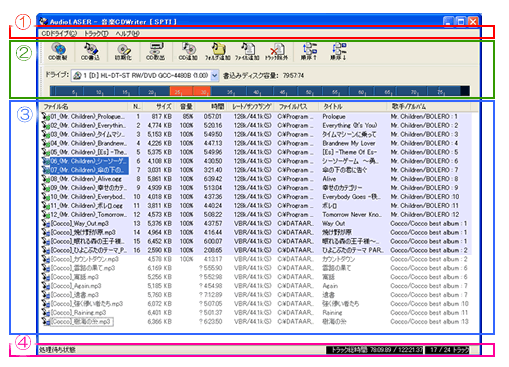Click the ファイル追加 (add file) toolbar icon
509x367 pixels.
tap(247, 52)
